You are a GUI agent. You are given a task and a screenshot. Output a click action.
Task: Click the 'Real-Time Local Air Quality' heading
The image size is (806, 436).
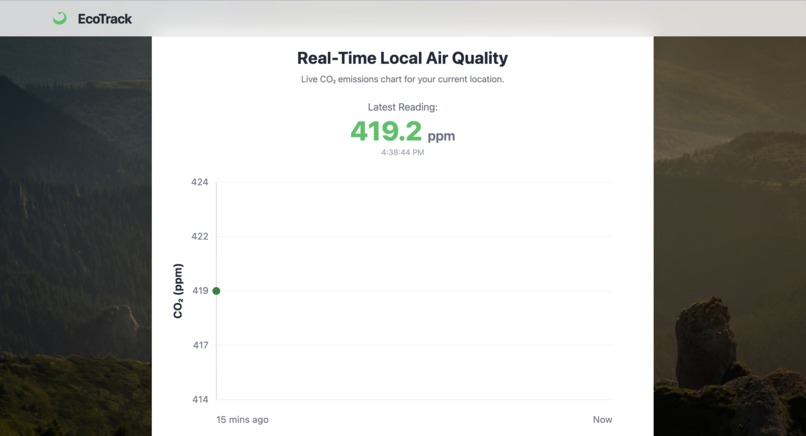[402, 58]
